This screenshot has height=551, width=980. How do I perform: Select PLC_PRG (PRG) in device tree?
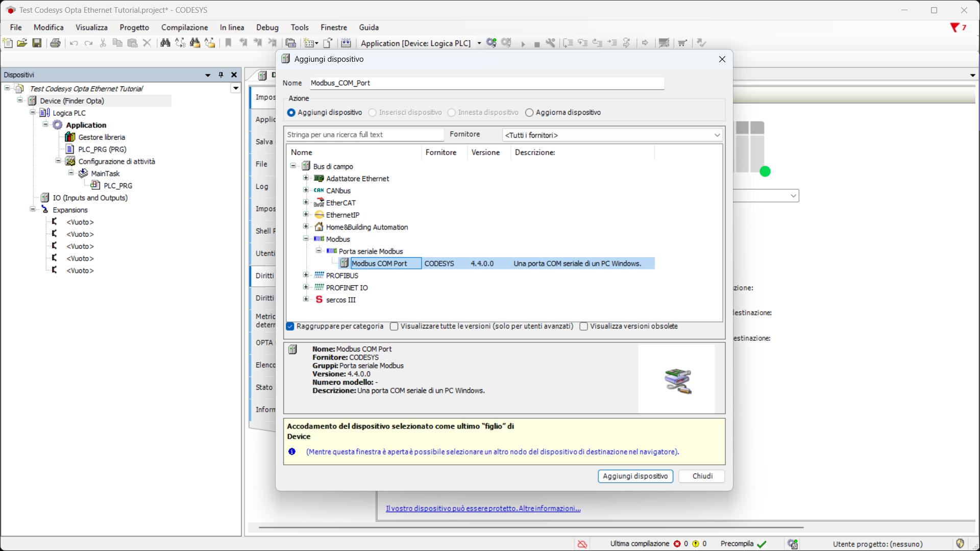(x=102, y=149)
